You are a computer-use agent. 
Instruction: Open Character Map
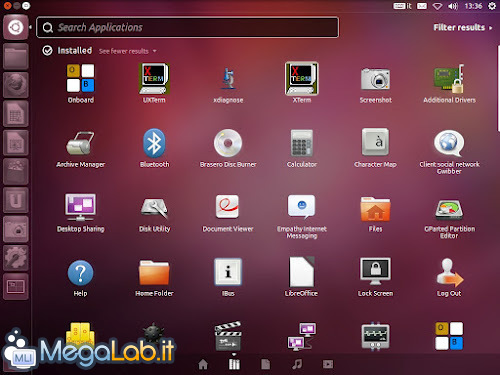[376, 148]
